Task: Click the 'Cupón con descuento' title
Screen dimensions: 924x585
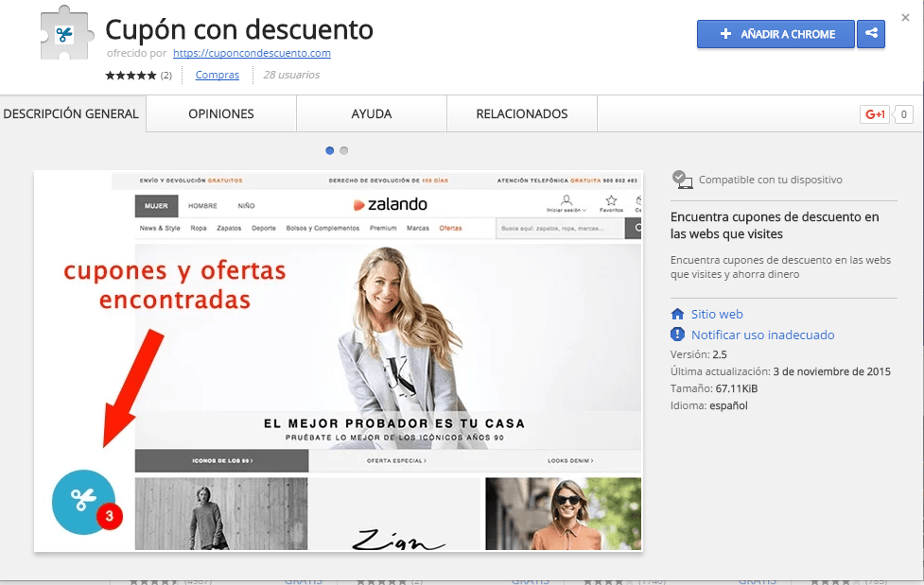Action: click(x=239, y=29)
